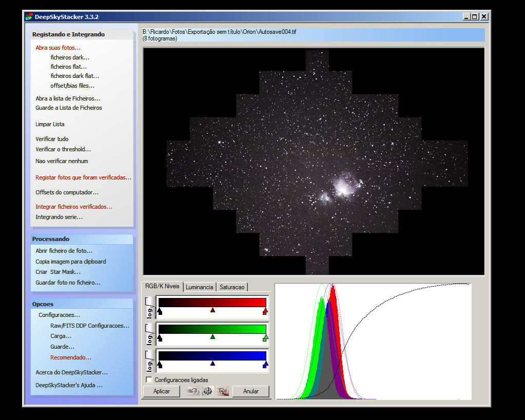Select the red channel black point marker
This screenshot has height=420, width=525.
pyautogui.click(x=160, y=312)
